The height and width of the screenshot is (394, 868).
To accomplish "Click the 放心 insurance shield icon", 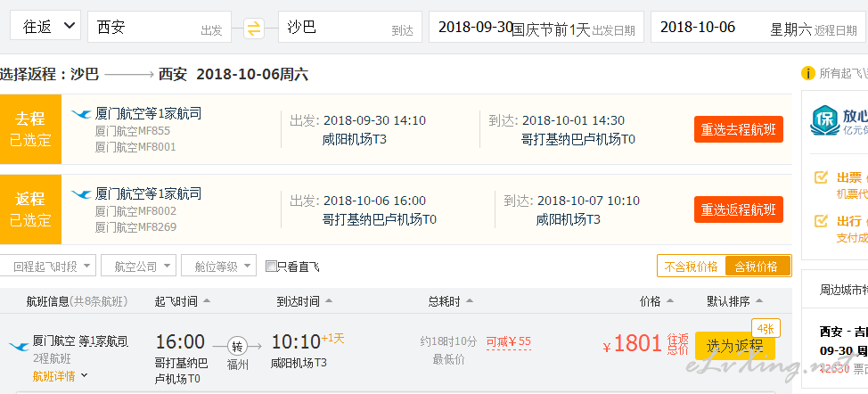I will point(825,120).
